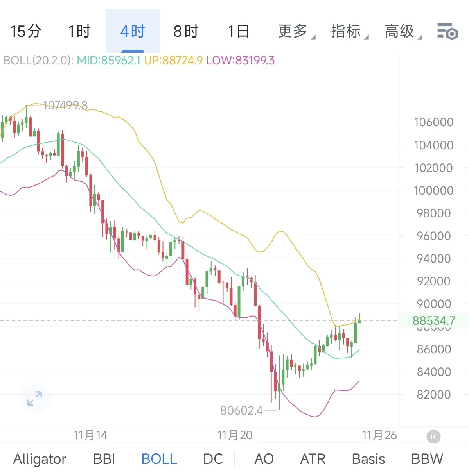Click the 104000 price axis label
This screenshot has width=469, height=476.
tap(434, 145)
